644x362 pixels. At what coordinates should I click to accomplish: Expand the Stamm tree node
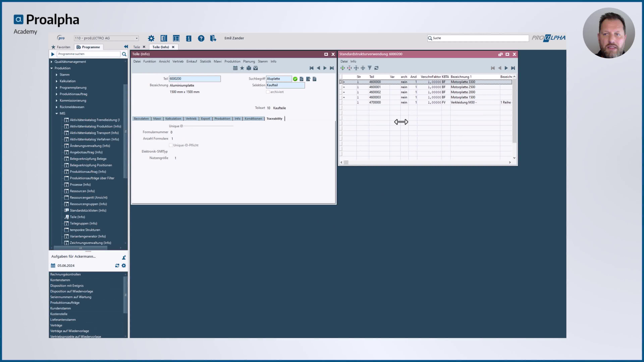57,75
